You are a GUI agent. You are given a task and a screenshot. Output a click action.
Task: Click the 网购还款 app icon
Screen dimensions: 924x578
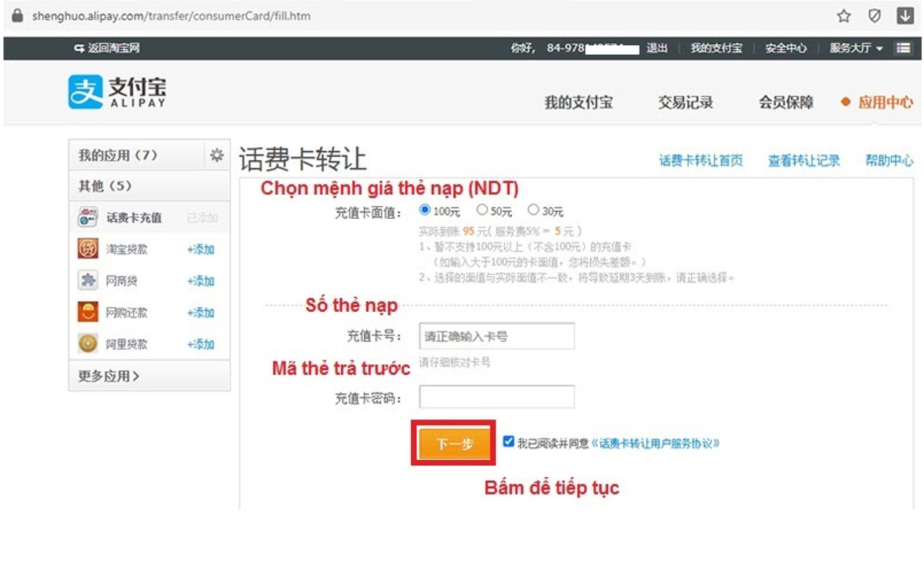coord(88,312)
